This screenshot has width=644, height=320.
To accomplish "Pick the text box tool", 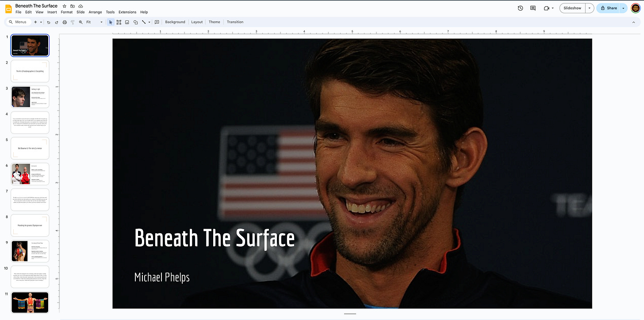I will [119, 22].
